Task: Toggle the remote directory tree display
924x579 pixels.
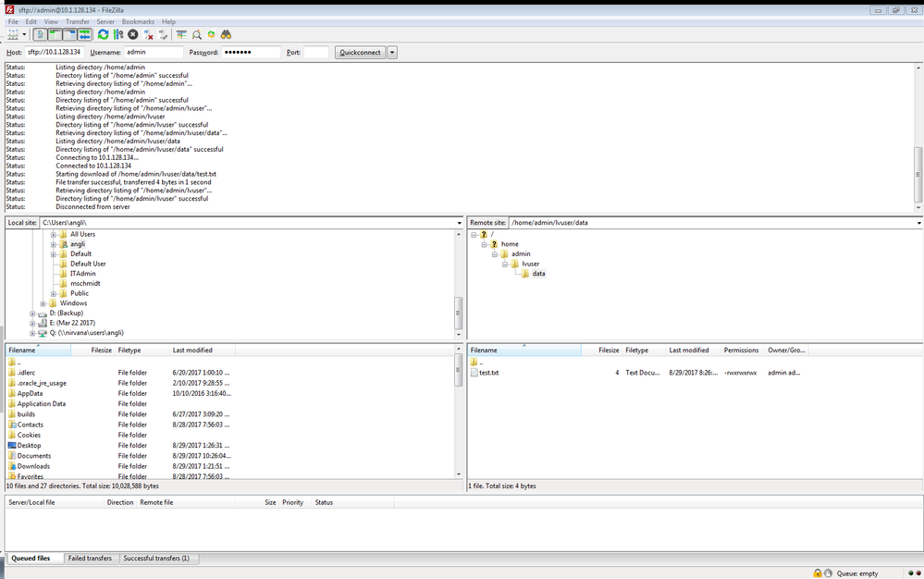Action: click(69, 35)
